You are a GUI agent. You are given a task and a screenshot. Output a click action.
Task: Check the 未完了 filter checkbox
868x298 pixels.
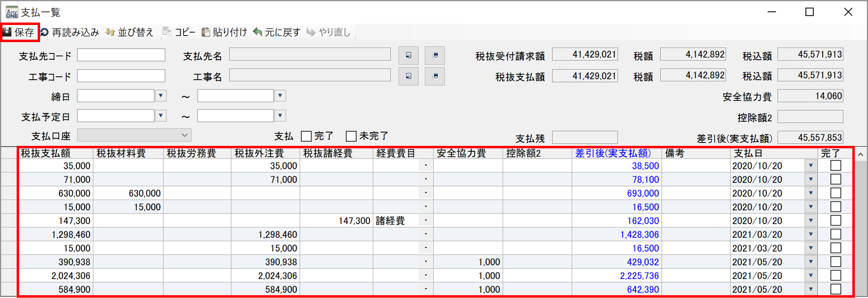click(351, 136)
